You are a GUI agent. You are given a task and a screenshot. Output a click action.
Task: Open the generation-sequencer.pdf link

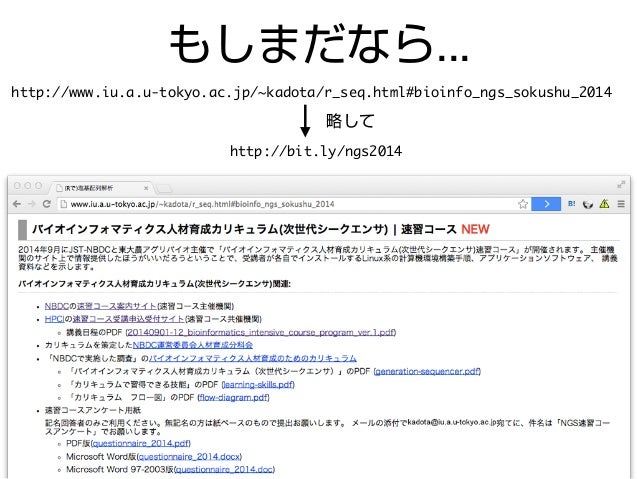click(427, 371)
